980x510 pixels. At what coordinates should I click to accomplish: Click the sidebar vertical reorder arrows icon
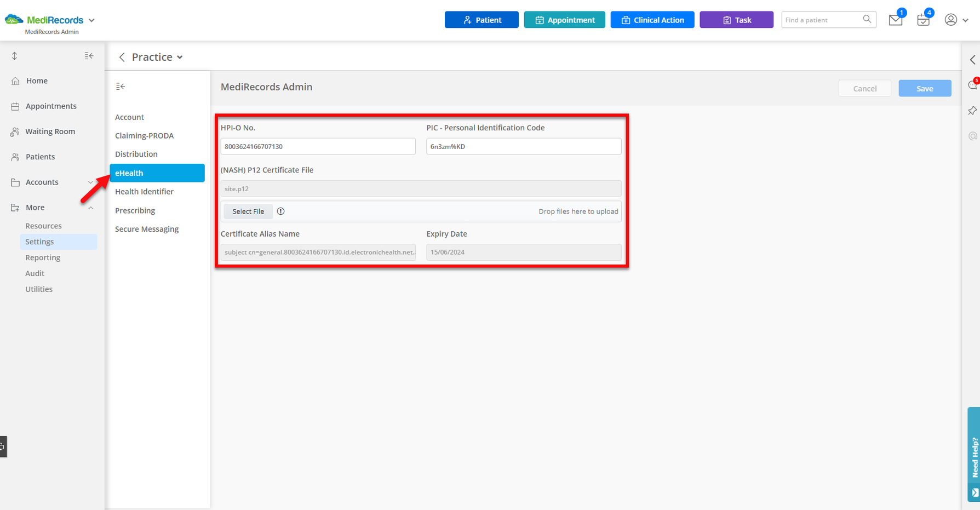point(15,56)
